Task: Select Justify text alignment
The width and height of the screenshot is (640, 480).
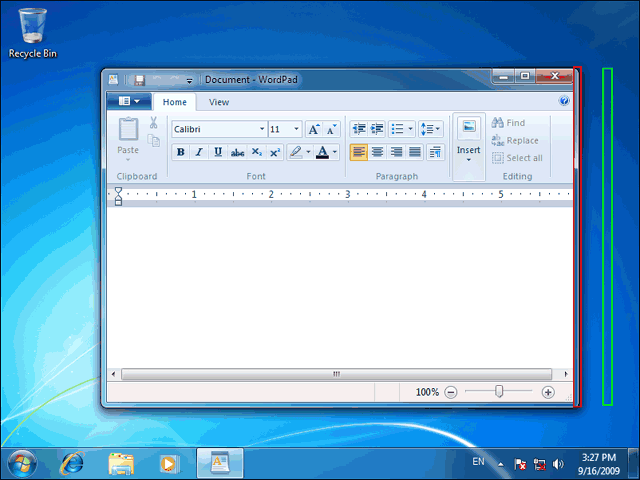Action: (415, 152)
